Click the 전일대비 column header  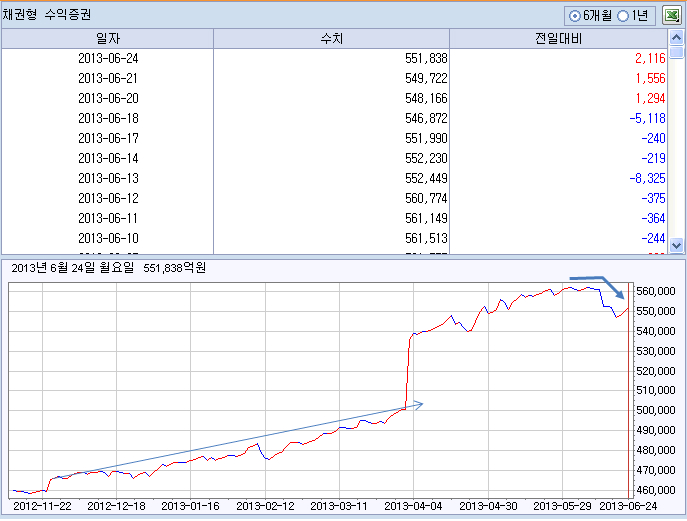pos(558,39)
